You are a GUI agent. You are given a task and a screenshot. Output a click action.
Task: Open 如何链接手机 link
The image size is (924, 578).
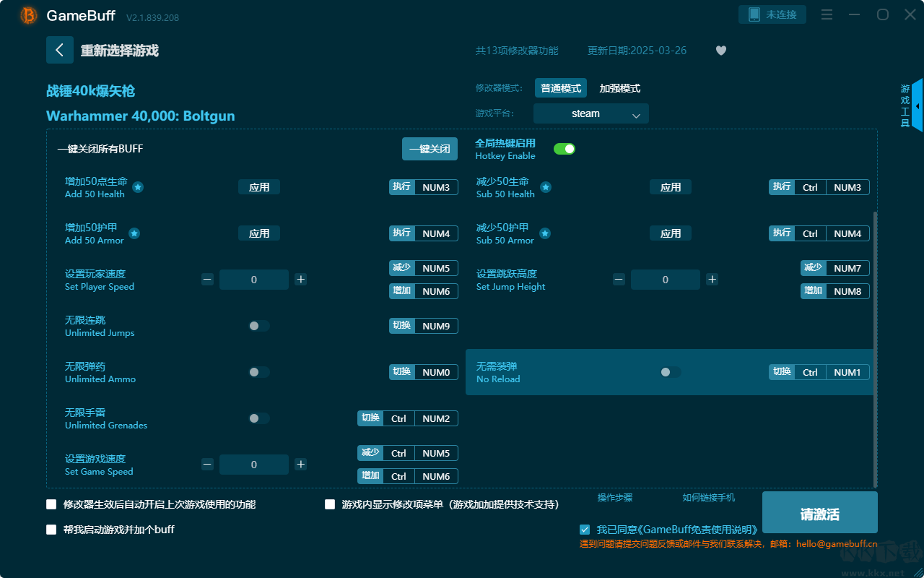(709, 497)
